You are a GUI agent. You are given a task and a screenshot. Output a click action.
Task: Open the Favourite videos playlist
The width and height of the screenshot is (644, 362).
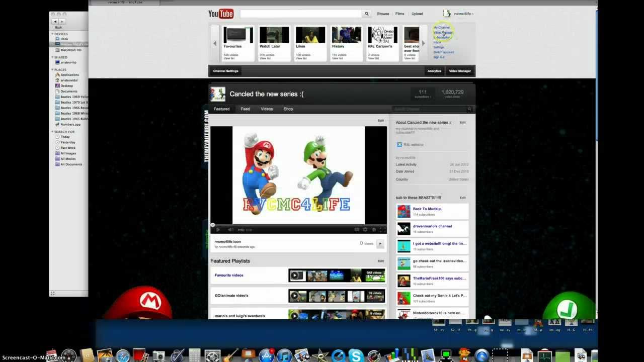click(x=229, y=276)
